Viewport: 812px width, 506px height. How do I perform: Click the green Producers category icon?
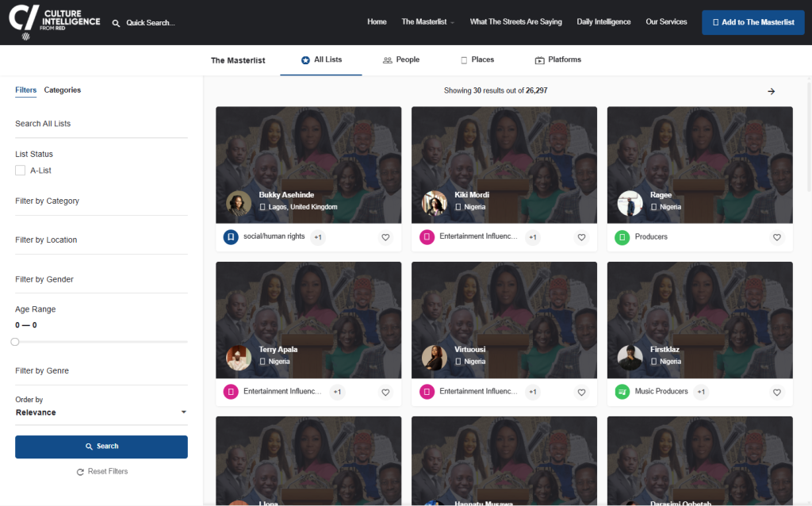pyautogui.click(x=622, y=237)
